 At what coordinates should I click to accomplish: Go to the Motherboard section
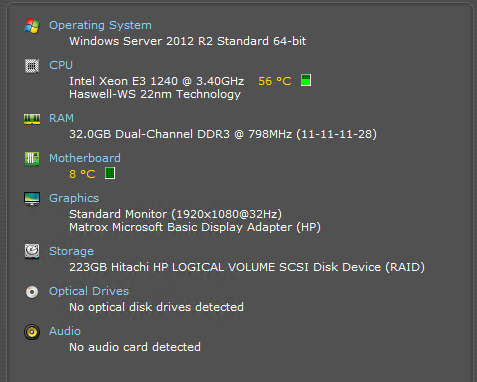[85, 158]
